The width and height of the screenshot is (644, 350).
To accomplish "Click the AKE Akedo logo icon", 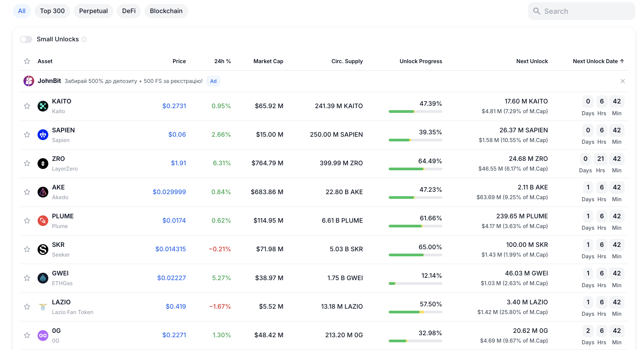I will (x=43, y=192).
